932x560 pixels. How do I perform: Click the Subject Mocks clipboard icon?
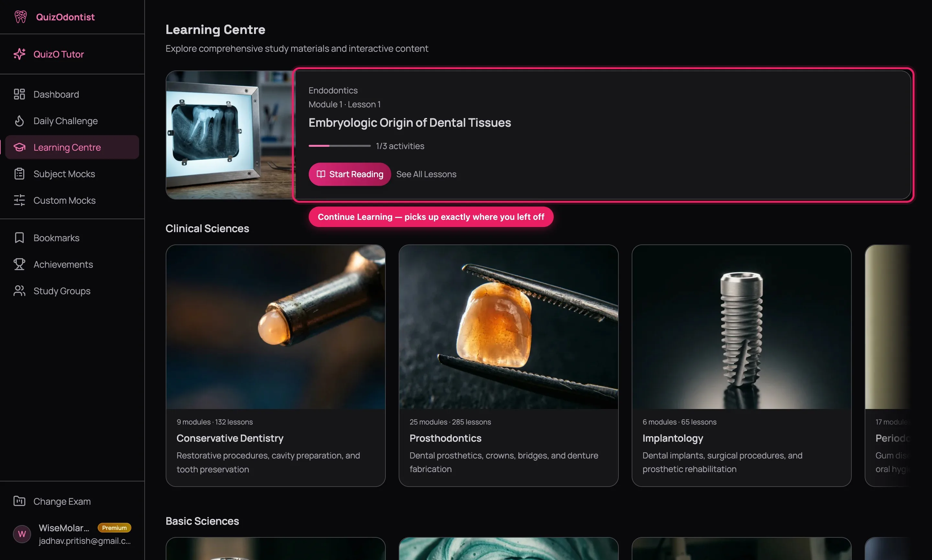(19, 174)
